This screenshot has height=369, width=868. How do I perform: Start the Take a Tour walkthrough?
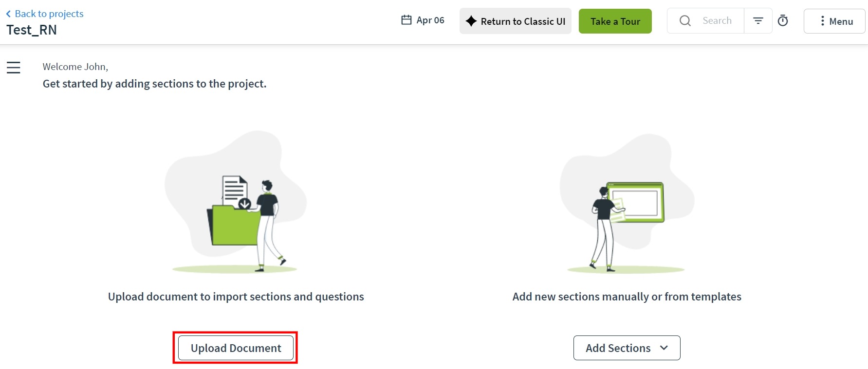tap(615, 21)
